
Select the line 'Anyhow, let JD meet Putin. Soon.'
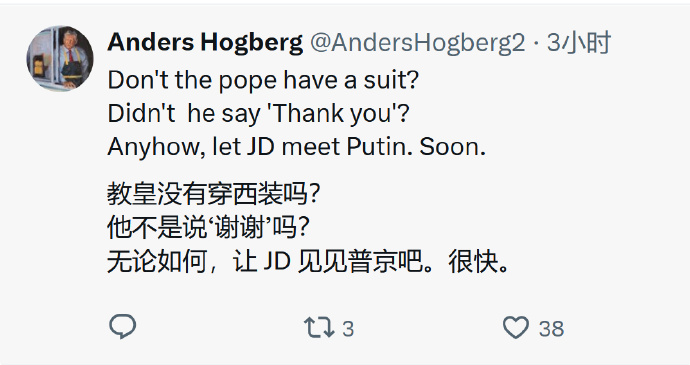click(x=297, y=147)
